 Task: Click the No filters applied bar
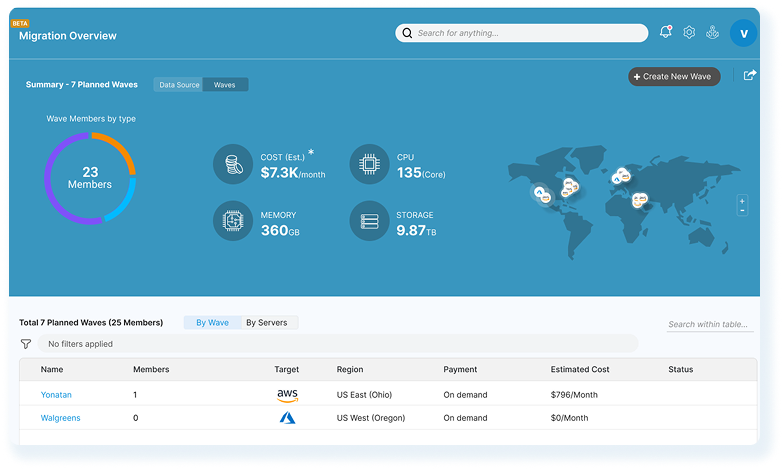coord(338,344)
